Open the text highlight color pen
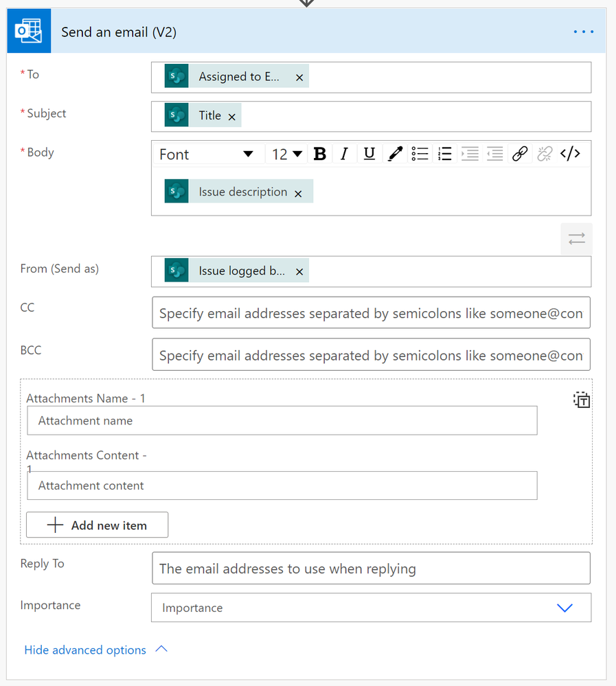This screenshot has width=616, height=686. coord(395,154)
